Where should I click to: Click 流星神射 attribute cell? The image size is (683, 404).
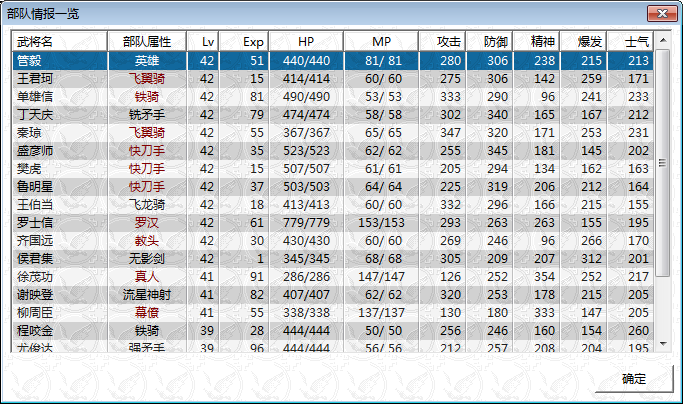click(147, 295)
